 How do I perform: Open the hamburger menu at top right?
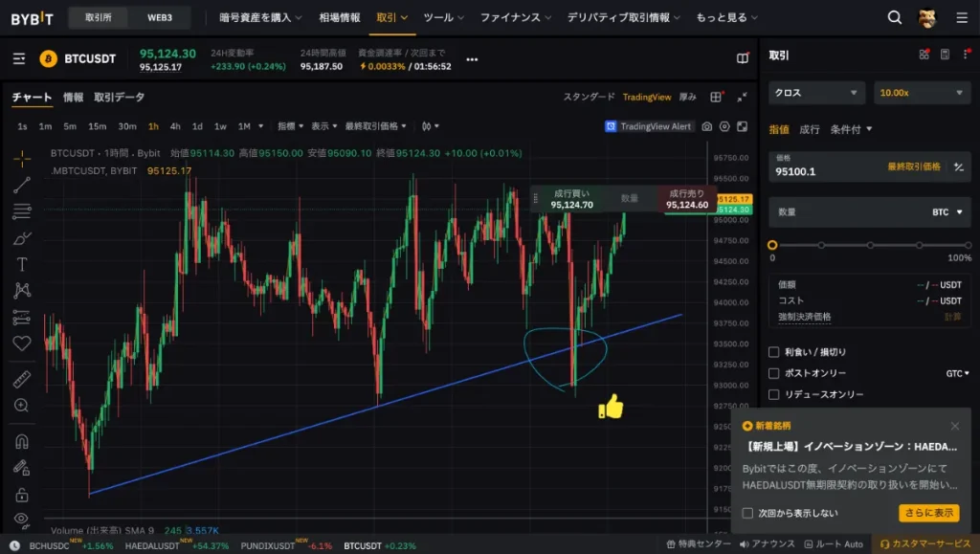click(962, 18)
